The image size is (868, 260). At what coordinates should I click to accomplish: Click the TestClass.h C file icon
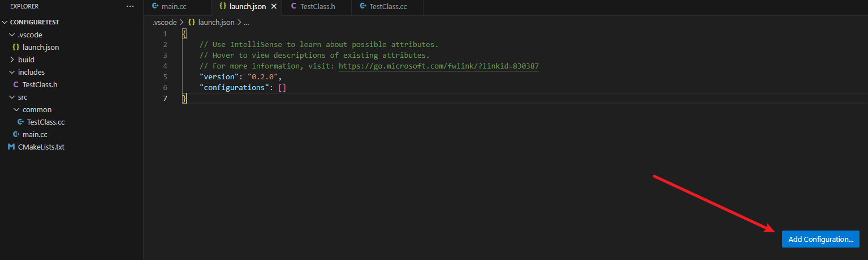[16, 84]
